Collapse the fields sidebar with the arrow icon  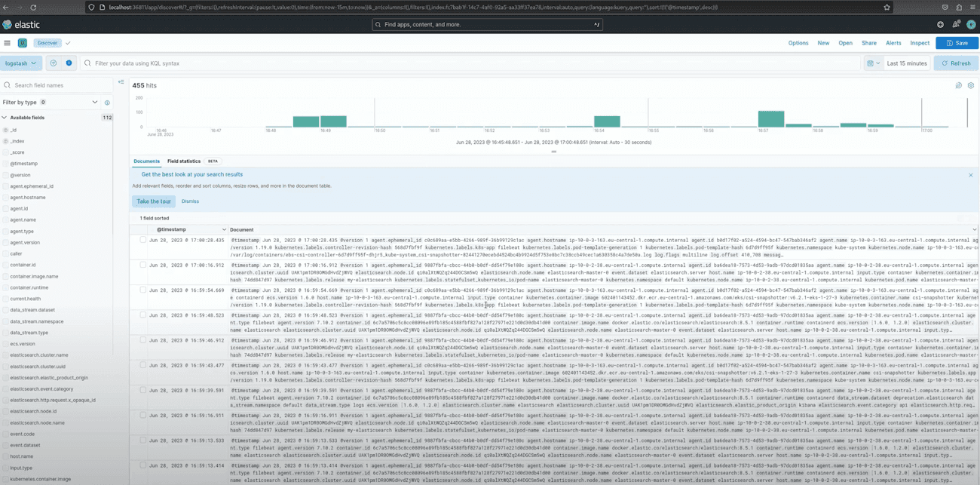click(121, 81)
